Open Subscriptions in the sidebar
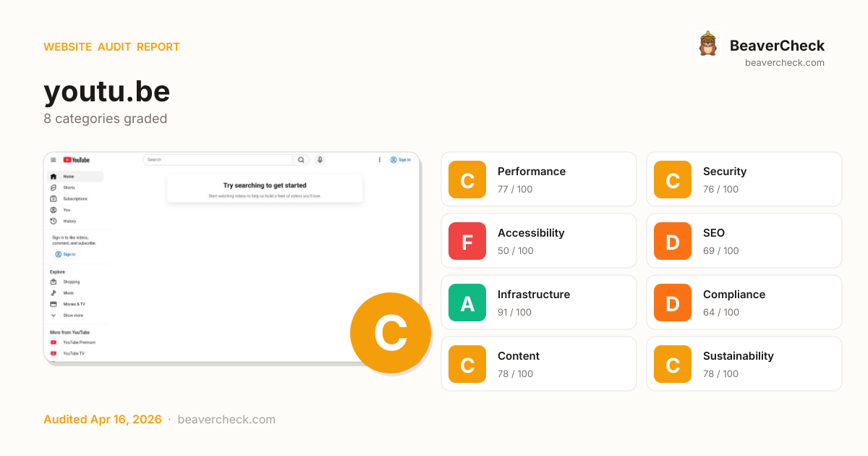This screenshot has width=868, height=456. click(x=75, y=198)
